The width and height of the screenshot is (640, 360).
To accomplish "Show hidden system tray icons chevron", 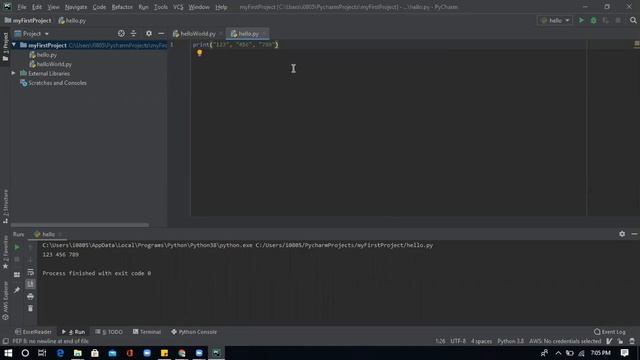I will [558, 353].
